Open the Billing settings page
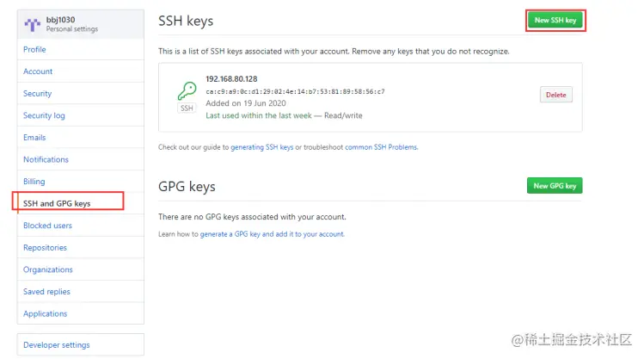Image resolution: width=644 pixels, height=359 pixels. 34,182
